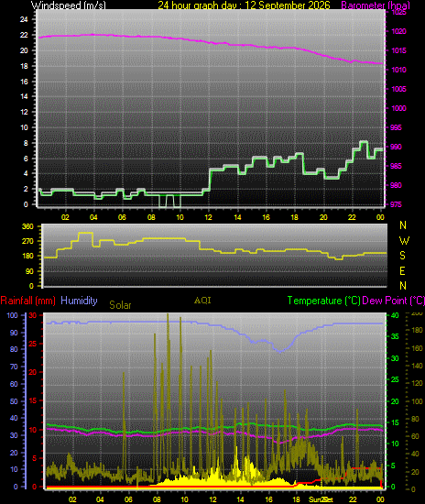This screenshot has height=504, width=425.
Task: Click the 12 windspeed scale value
Action: point(24,112)
